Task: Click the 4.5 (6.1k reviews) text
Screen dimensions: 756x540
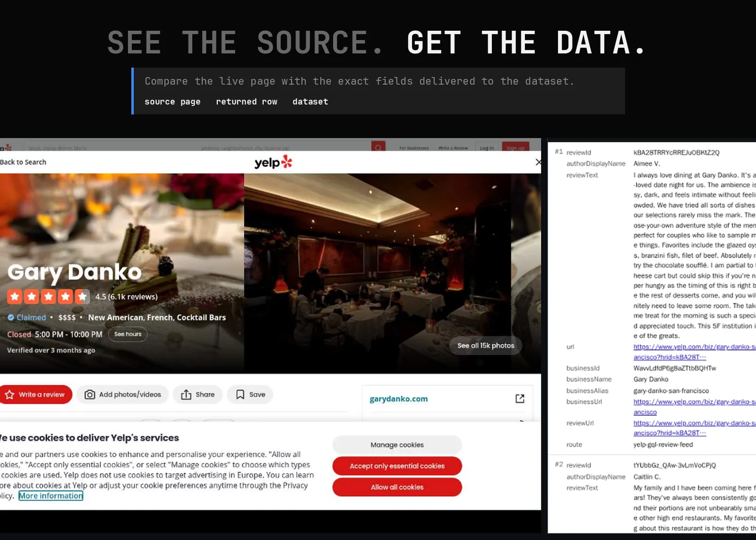Action: coord(126,296)
